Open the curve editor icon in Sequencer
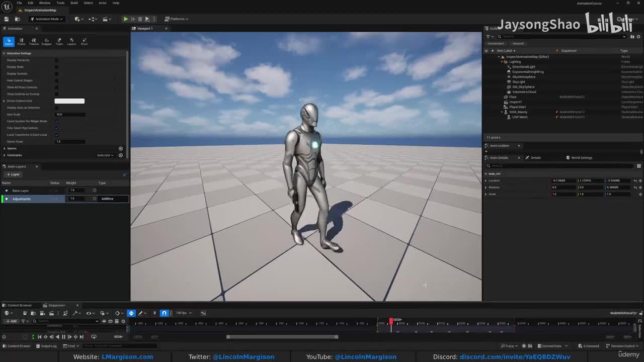Image resolution: width=644 pixels, height=362 pixels. click(203, 313)
